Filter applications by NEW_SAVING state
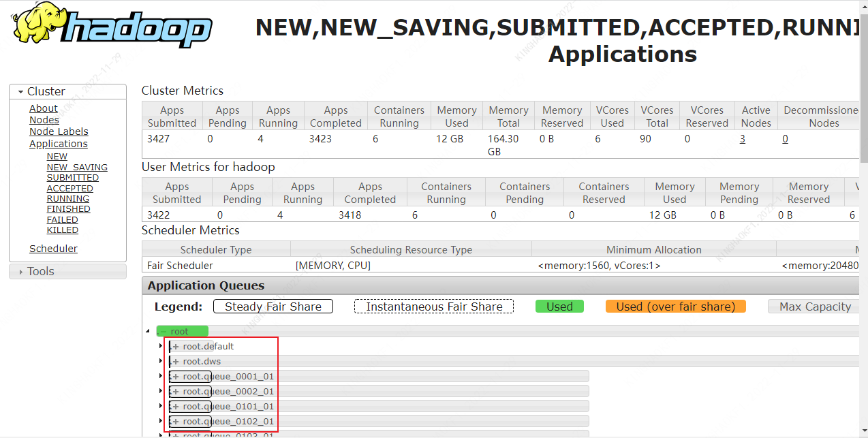 coord(77,167)
